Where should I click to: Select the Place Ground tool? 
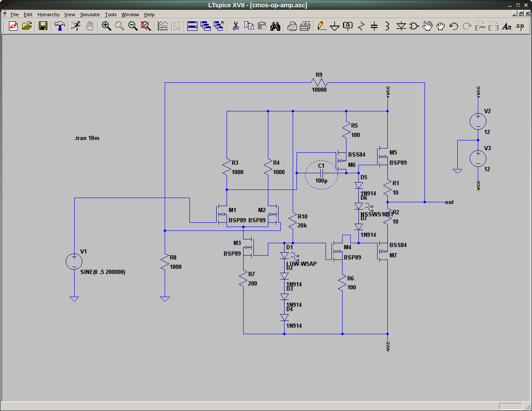(335, 26)
